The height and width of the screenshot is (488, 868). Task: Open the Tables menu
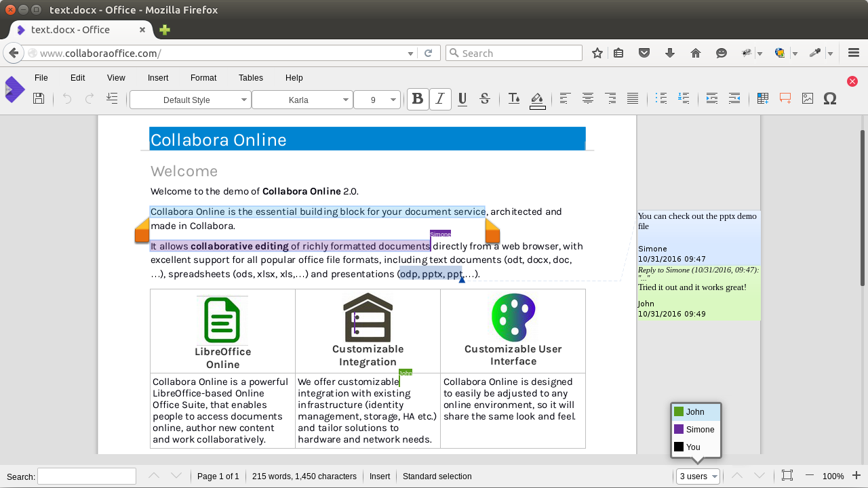click(x=251, y=78)
